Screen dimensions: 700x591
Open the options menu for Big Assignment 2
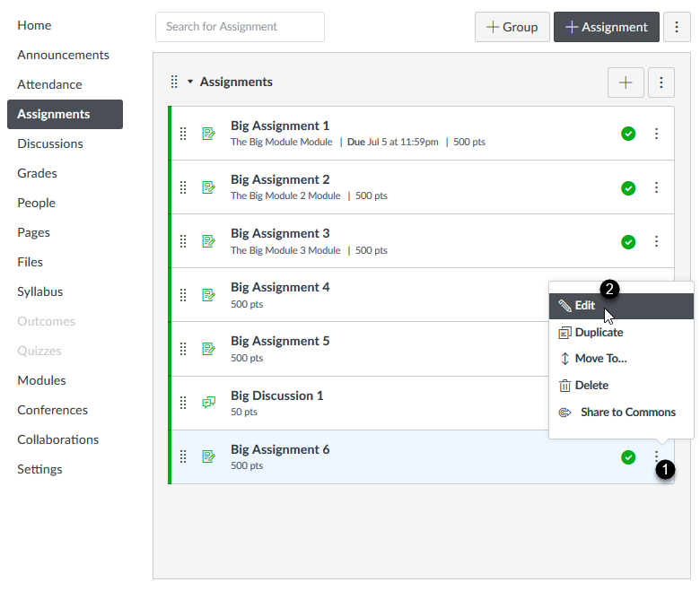[656, 187]
